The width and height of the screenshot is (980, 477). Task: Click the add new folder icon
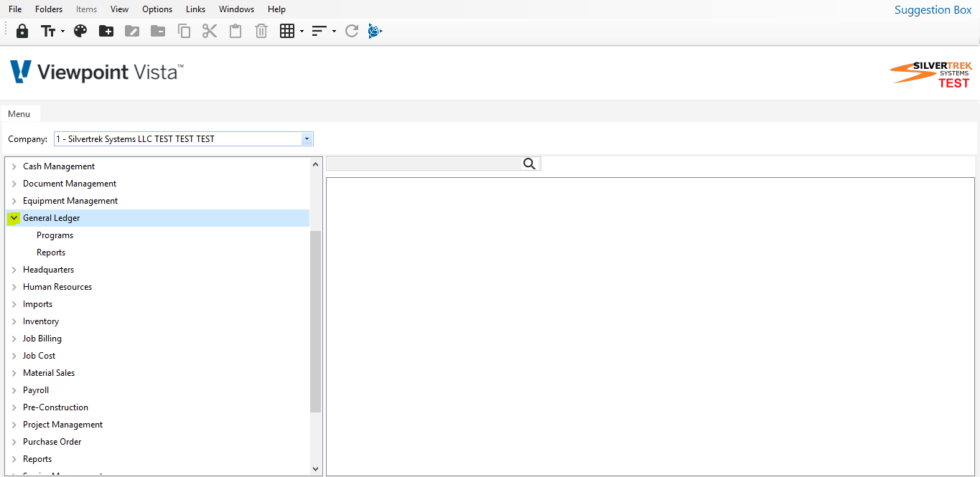(106, 31)
